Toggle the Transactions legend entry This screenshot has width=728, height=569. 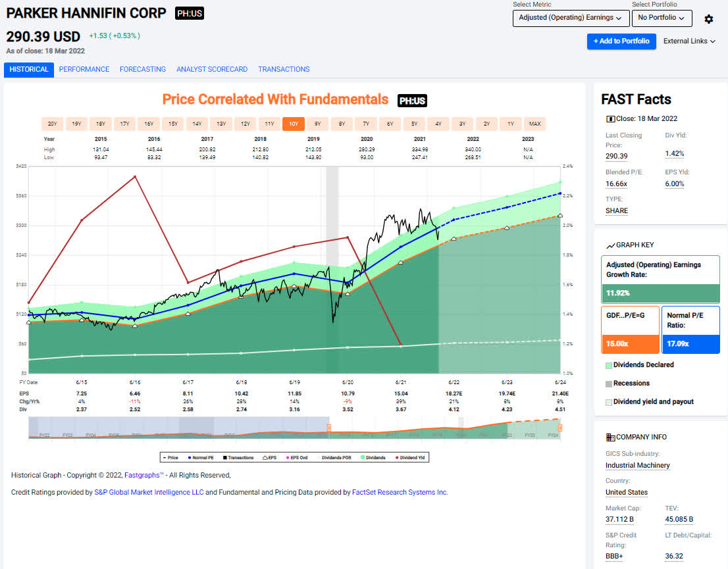click(x=238, y=458)
